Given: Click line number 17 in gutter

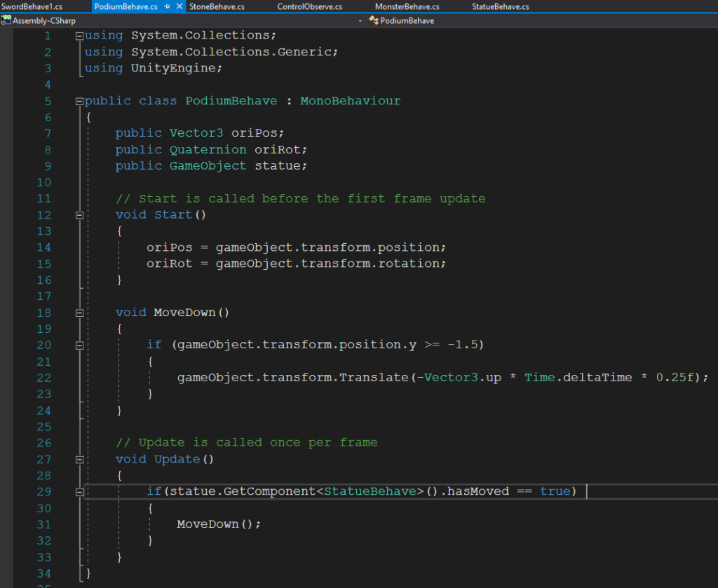Looking at the screenshot, I should tap(44, 296).
